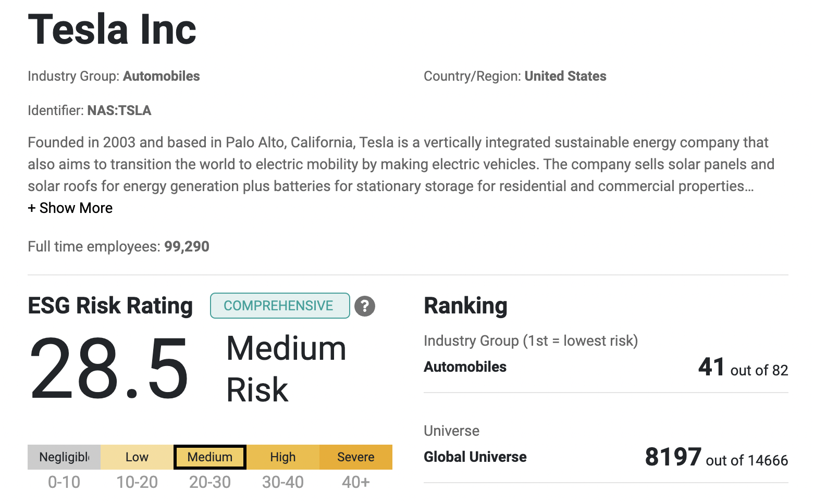Expand description with Show More
Viewport: 814px width, 504px height.
tap(70, 208)
